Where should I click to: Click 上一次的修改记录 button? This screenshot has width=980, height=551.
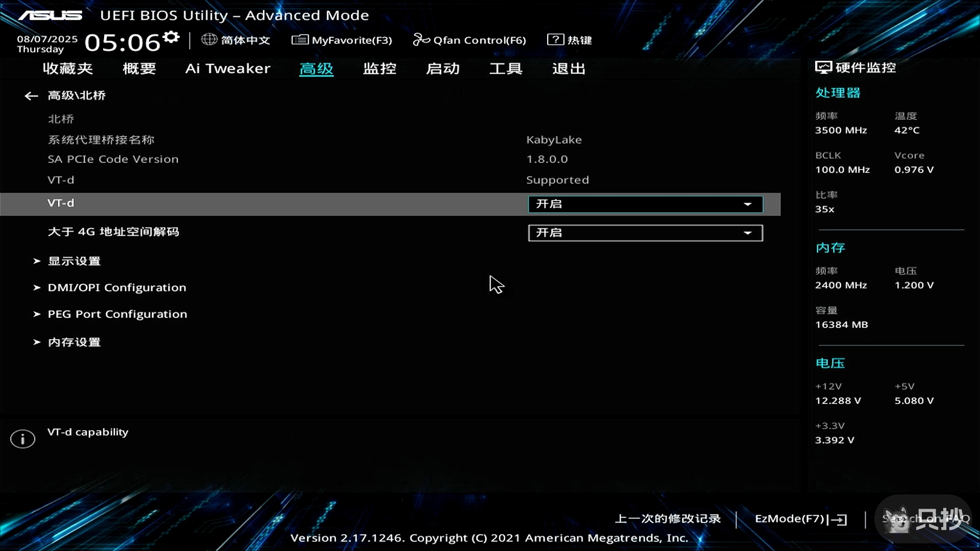(x=668, y=519)
